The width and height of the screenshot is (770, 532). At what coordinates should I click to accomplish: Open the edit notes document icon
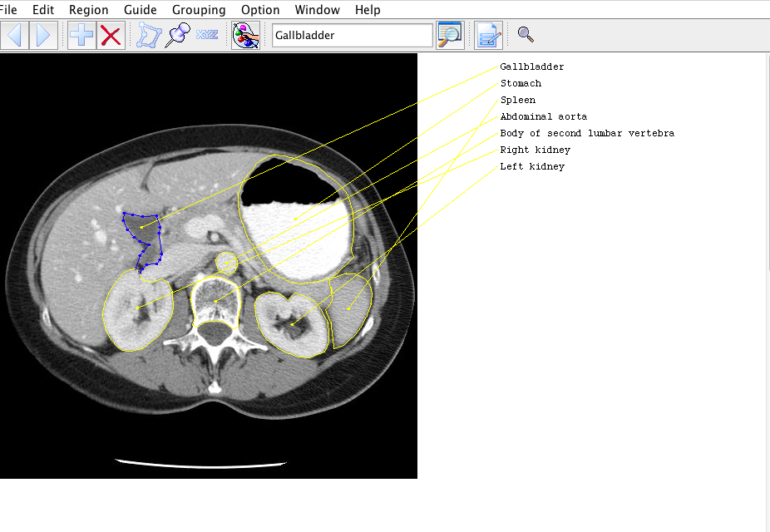(489, 36)
